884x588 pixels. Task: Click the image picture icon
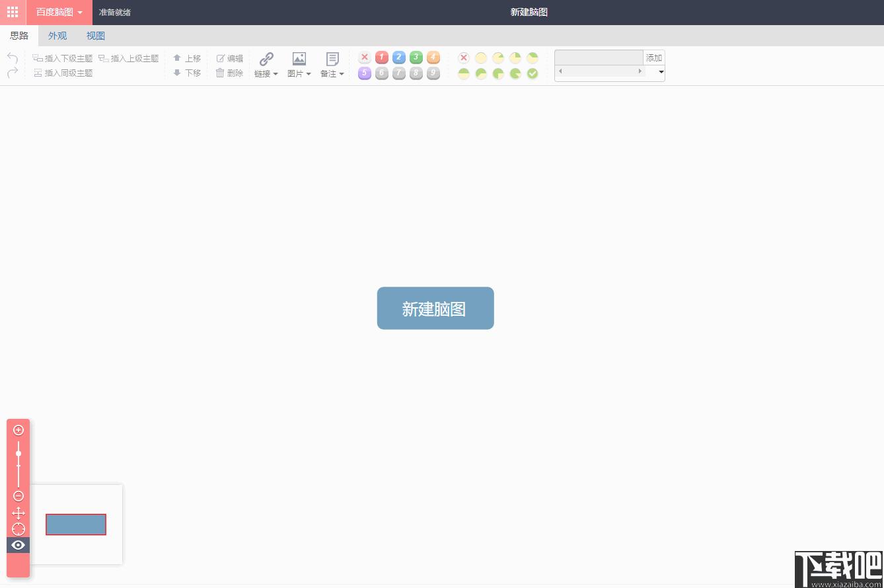(x=299, y=59)
